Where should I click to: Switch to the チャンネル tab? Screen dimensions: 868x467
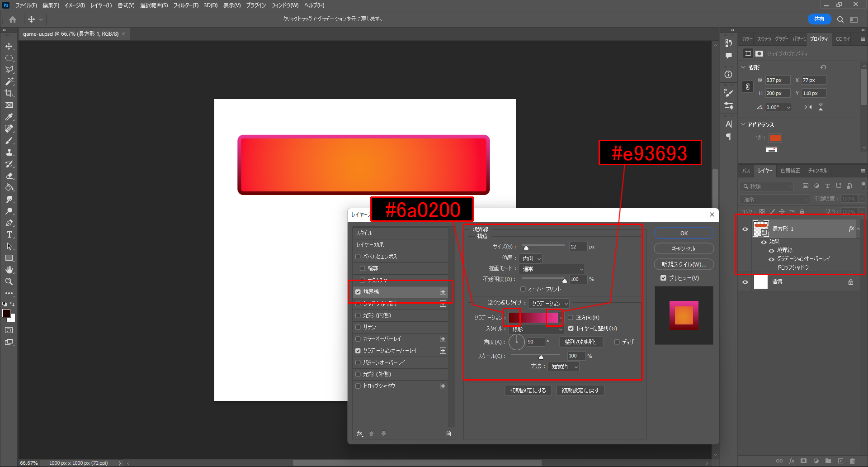click(x=817, y=171)
